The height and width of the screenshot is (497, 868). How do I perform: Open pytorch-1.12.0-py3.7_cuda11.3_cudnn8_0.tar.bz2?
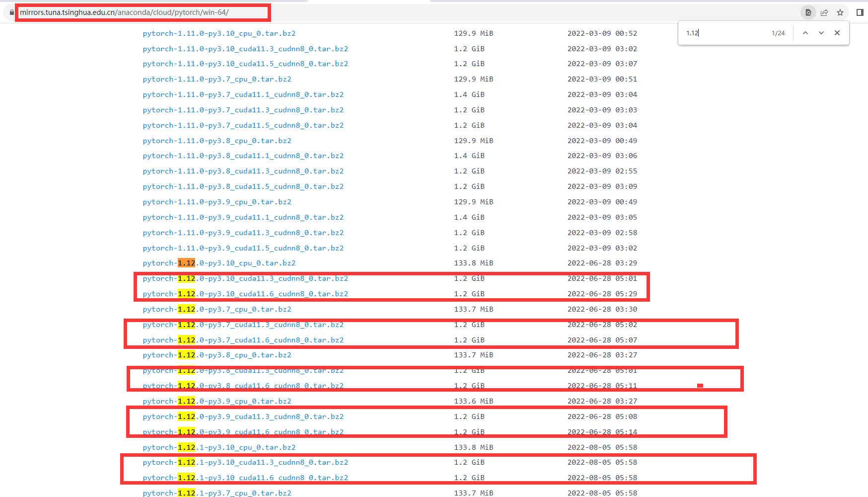pos(243,325)
